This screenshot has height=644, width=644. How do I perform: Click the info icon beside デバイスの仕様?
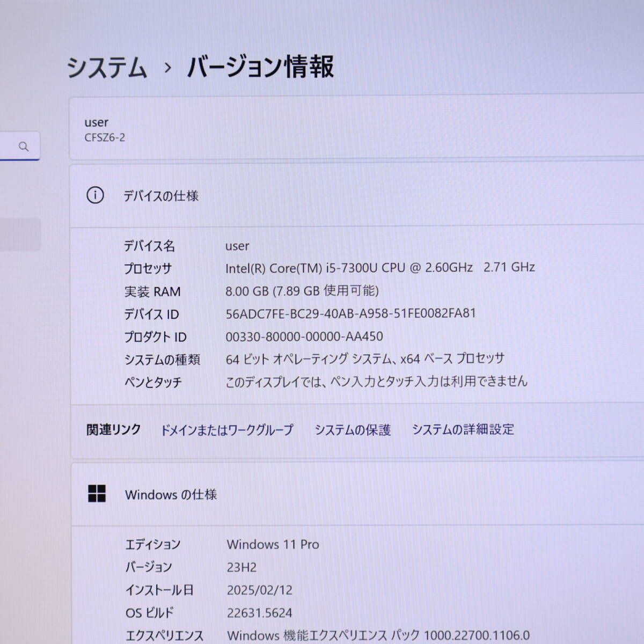tap(96, 196)
